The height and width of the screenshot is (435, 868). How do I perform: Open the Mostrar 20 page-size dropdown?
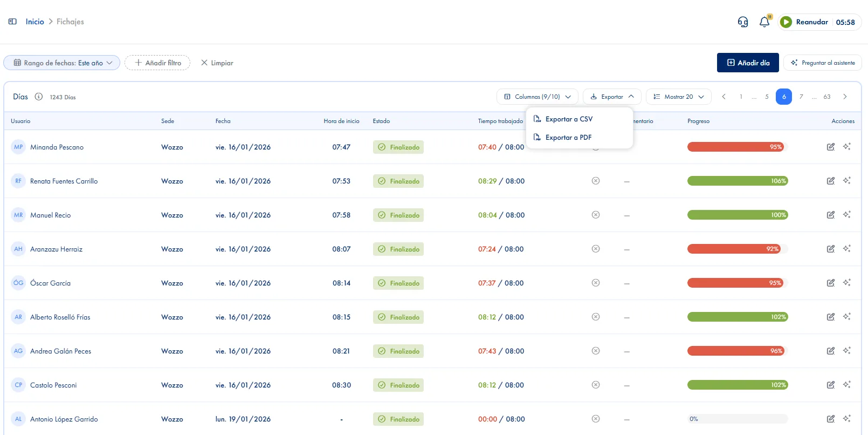(x=679, y=97)
